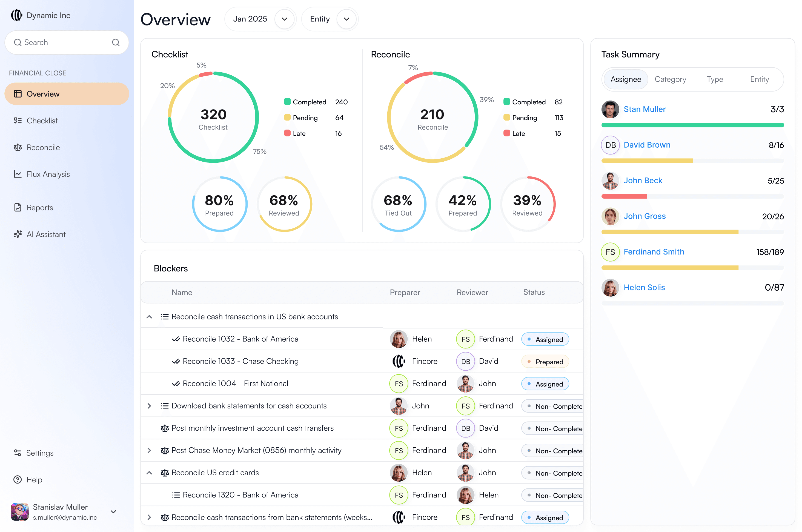
Task: Click double-check icon beside Reconcile 1004
Action: [x=176, y=384]
